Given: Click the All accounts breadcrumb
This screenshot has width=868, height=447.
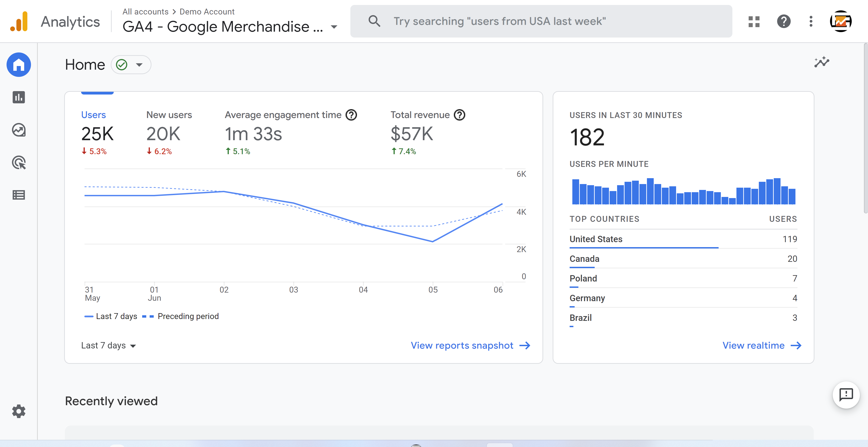Looking at the screenshot, I should coord(145,12).
